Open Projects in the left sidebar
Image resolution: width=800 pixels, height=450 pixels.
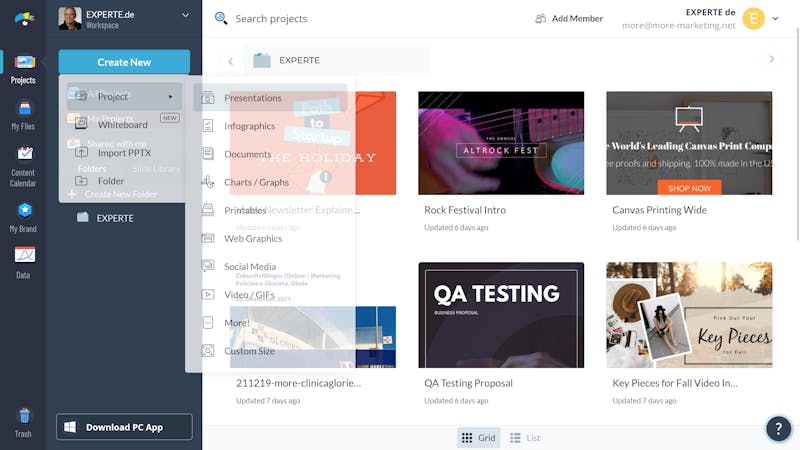(x=23, y=69)
